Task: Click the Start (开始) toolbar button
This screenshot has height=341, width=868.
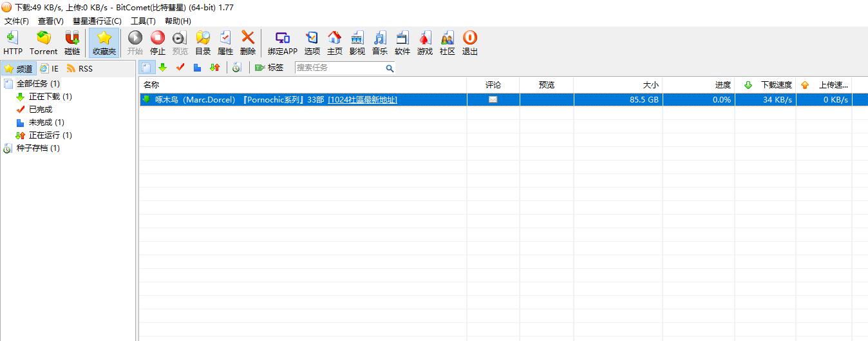Action: pos(135,43)
